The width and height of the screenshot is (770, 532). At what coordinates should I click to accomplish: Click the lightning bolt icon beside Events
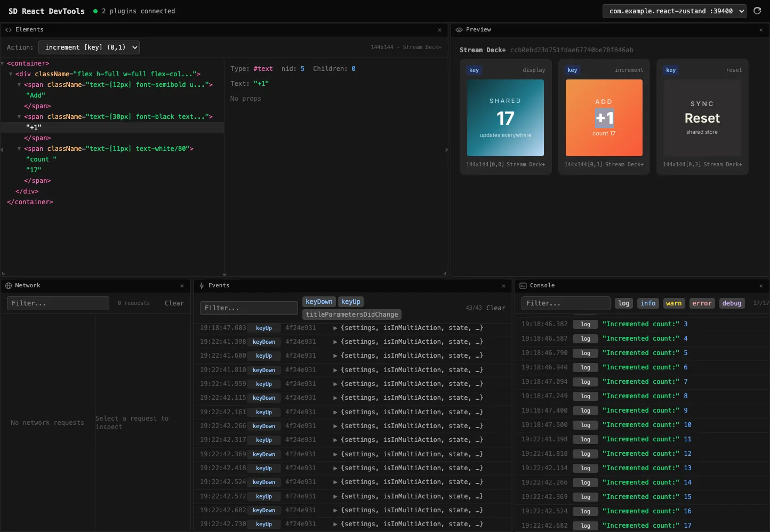pyautogui.click(x=201, y=285)
